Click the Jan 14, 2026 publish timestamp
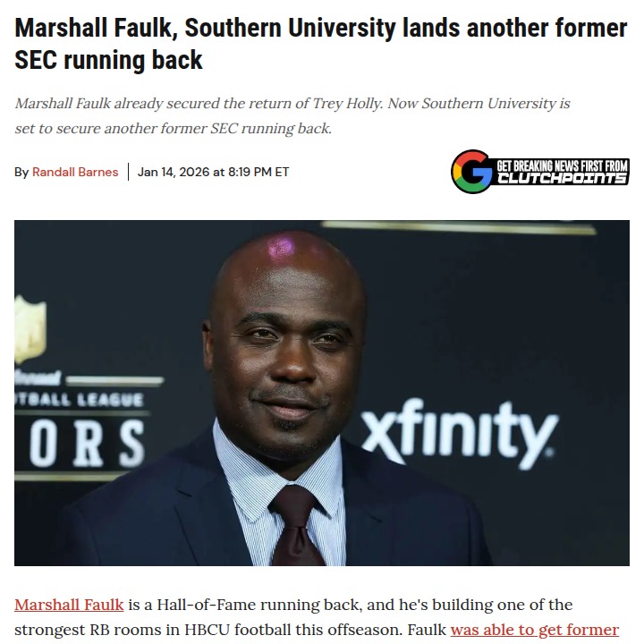Image resolution: width=644 pixels, height=644 pixels. [x=213, y=172]
